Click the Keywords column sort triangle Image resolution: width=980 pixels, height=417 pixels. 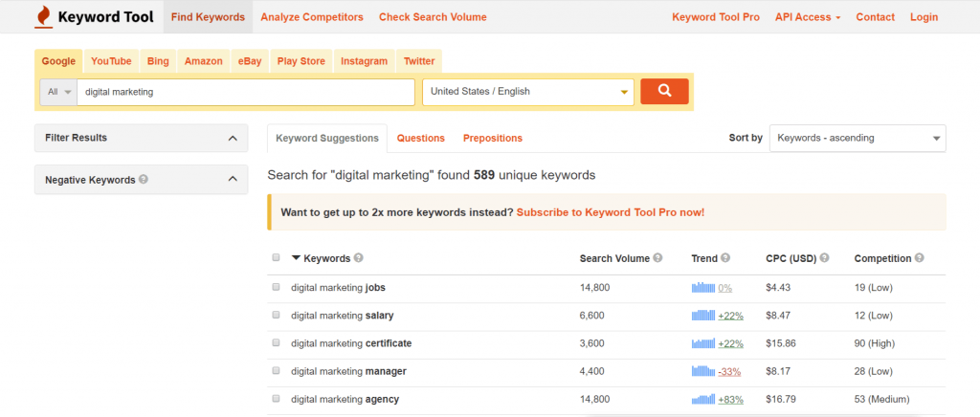(x=297, y=258)
